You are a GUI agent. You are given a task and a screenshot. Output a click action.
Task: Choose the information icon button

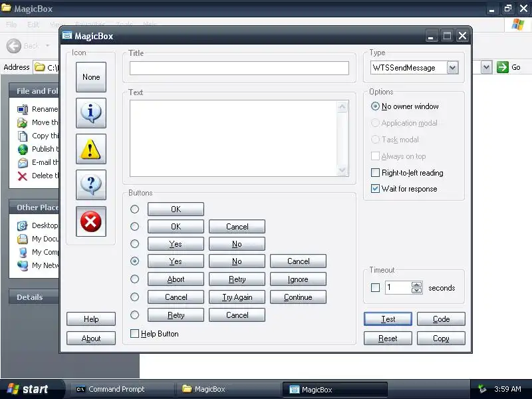tap(91, 112)
